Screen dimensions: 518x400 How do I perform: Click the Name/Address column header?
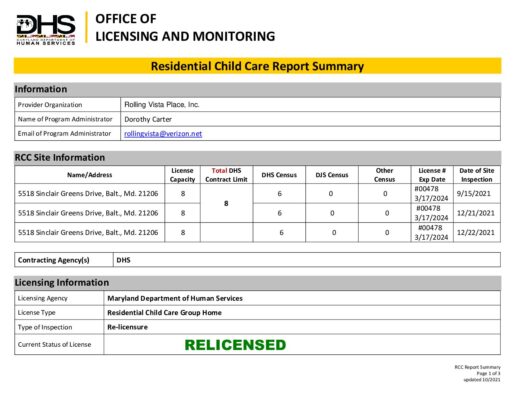click(90, 175)
